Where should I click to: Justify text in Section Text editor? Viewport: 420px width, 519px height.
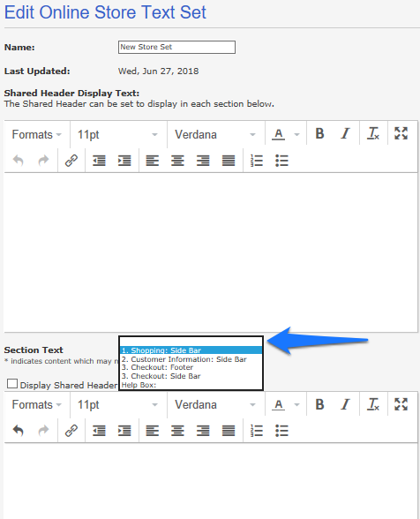click(229, 431)
